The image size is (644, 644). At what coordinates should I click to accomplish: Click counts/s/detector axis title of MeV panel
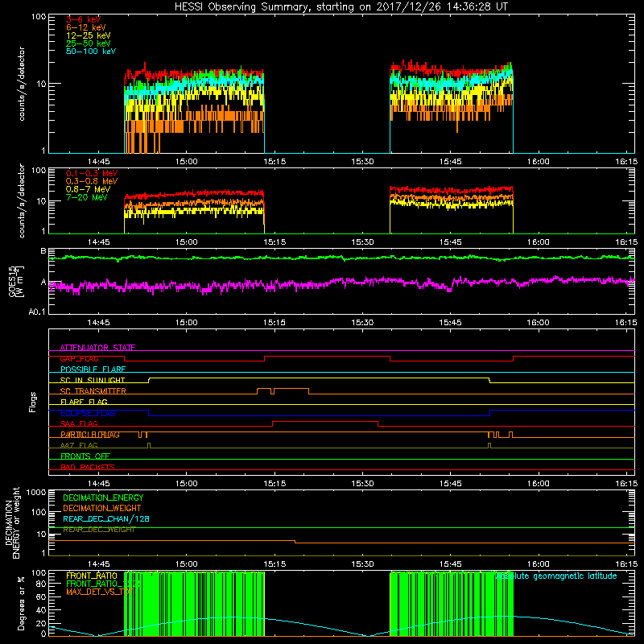tap(22, 200)
